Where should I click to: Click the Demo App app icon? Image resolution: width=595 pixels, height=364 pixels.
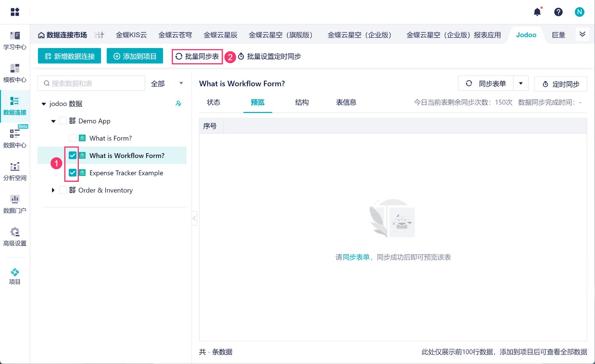tap(73, 121)
